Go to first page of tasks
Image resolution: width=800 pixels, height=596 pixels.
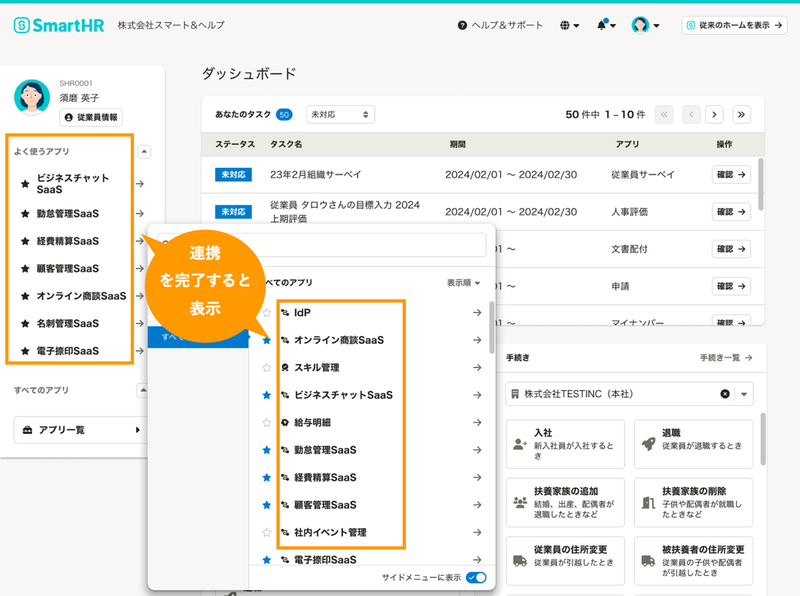[x=664, y=115]
